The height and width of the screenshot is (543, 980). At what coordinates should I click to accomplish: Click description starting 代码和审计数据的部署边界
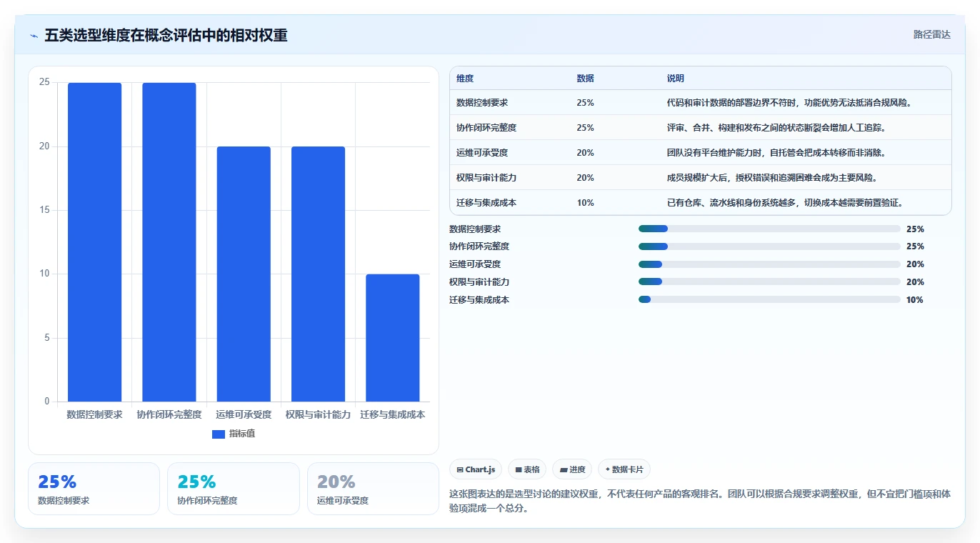791,103
